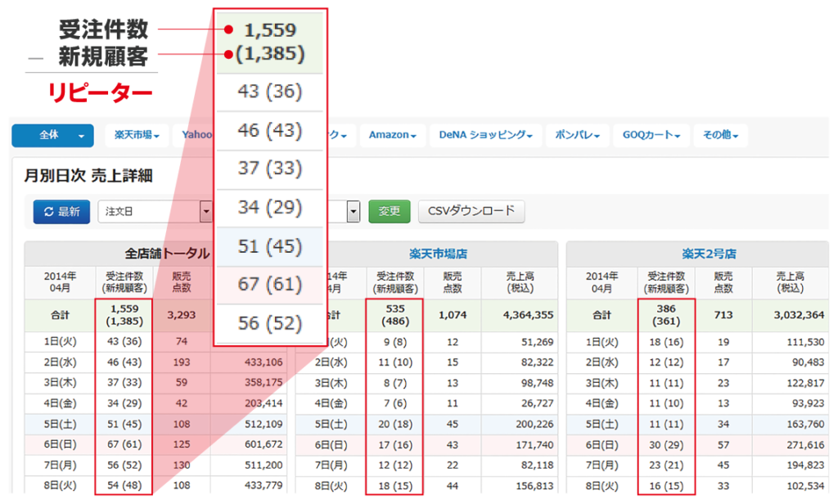Click 楽天市場店 売上高(税込) column header
The height and width of the screenshot is (504, 838).
tap(520, 282)
